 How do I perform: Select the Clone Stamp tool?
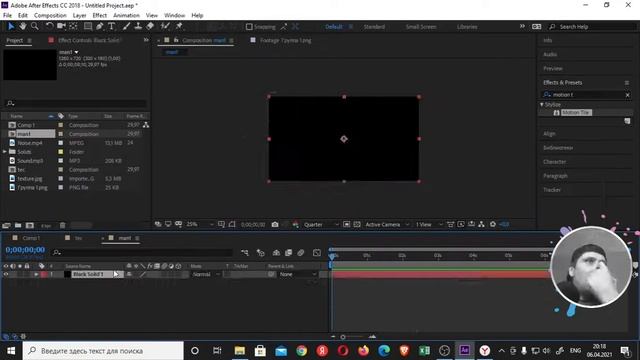click(x=138, y=27)
